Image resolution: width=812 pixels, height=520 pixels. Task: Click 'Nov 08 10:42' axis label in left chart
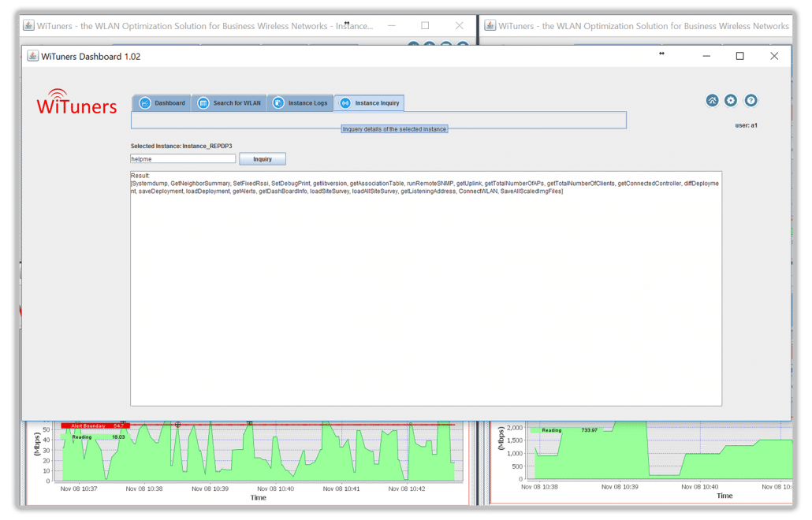coord(407,488)
